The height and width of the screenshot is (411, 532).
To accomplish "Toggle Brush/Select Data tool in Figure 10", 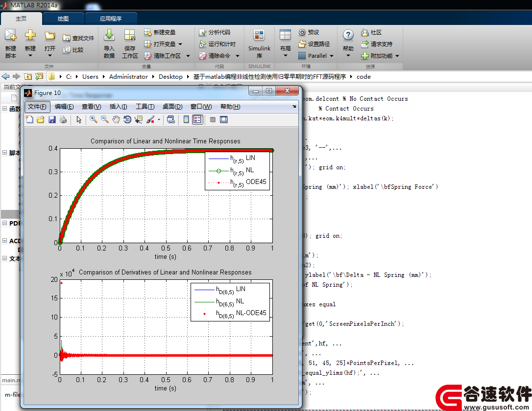I will coord(150,119).
